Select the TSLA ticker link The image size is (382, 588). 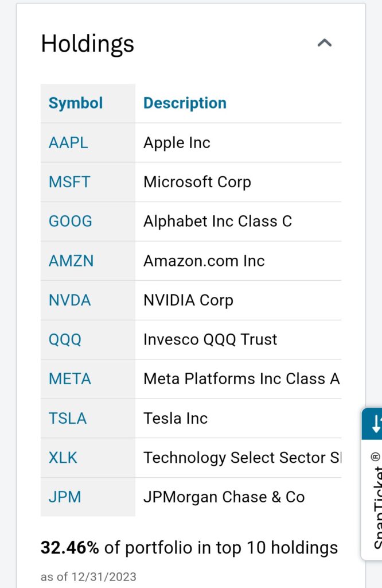(68, 418)
